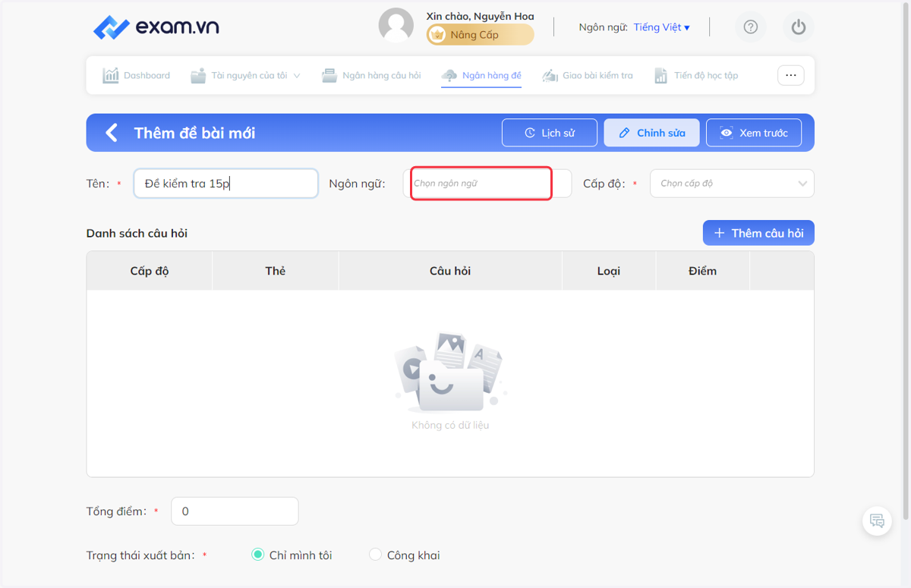The image size is (911, 588).
Task: Open the user avatar profile picture
Action: pyautogui.click(x=396, y=27)
